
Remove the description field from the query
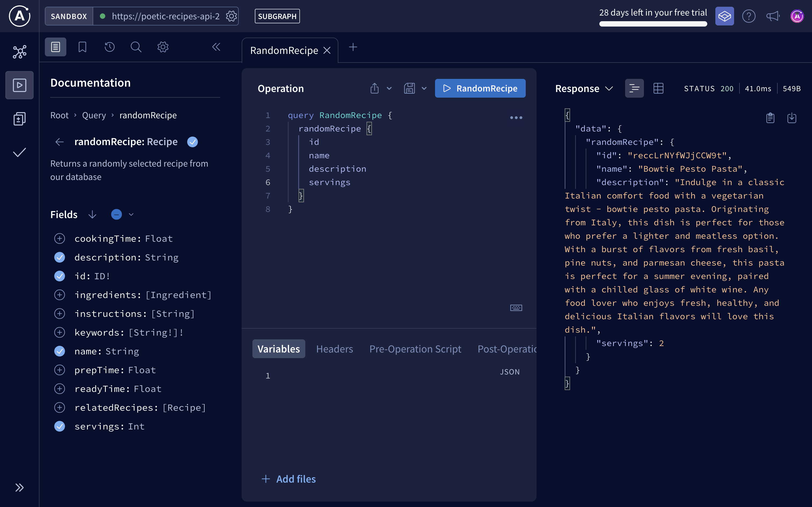pos(60,257)
